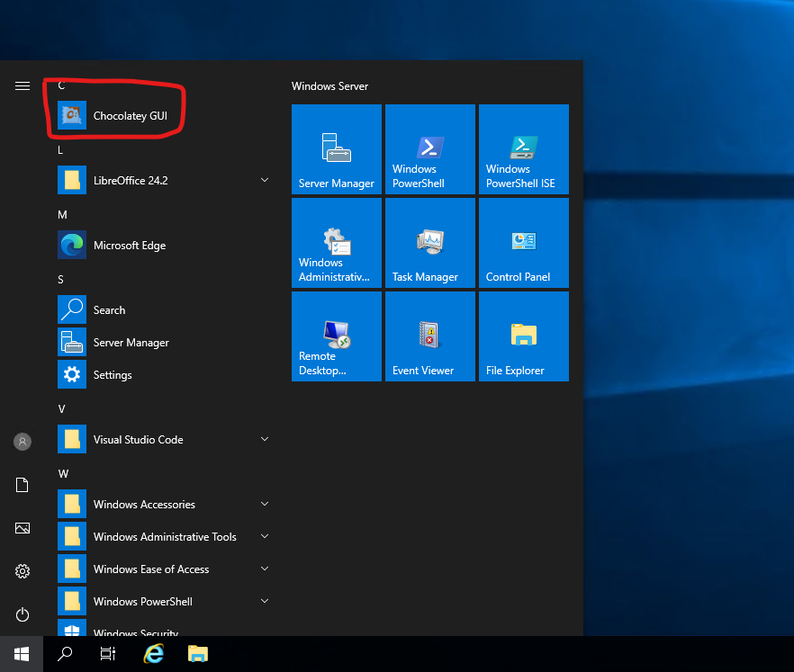The width and height of the screenshot is (794, 672).
Task: Open the Search app magnifier icon
Action: 72,309
